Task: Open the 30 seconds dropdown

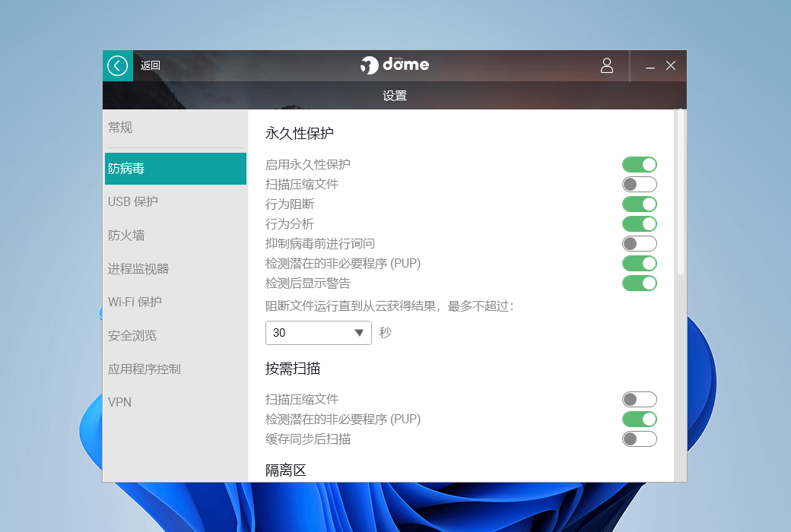Action: (x=318, y=333)
